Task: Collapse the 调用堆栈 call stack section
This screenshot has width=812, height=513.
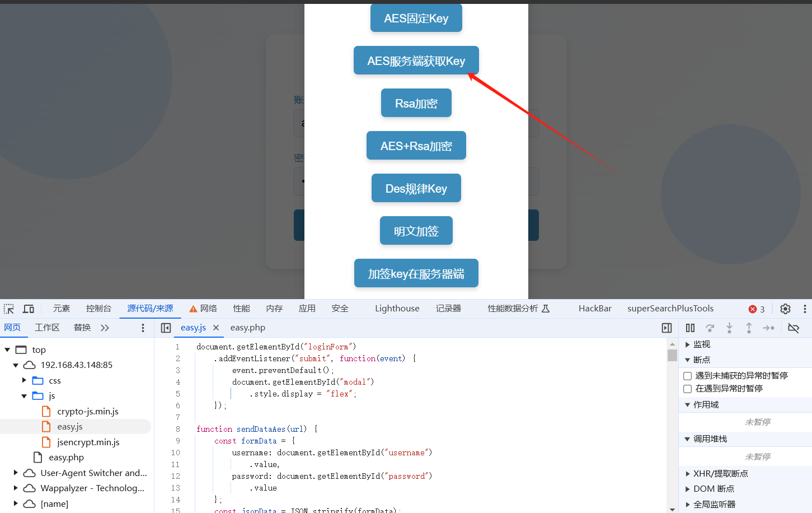Action: pyautogui.click(x=688, y=439)
